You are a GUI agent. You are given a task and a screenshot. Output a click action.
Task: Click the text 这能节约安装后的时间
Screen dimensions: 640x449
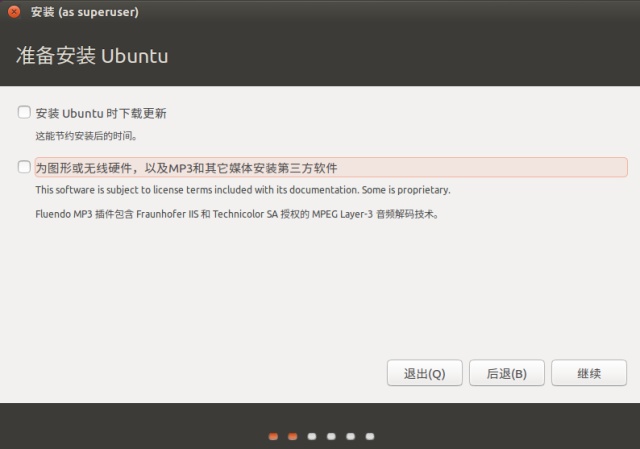click(86, 136)
